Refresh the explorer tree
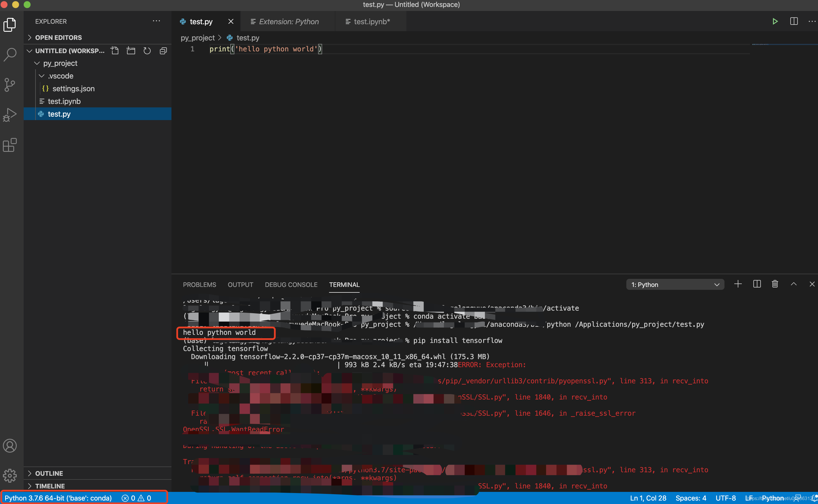This screenshot has width=818, height=504. [147, 51]
